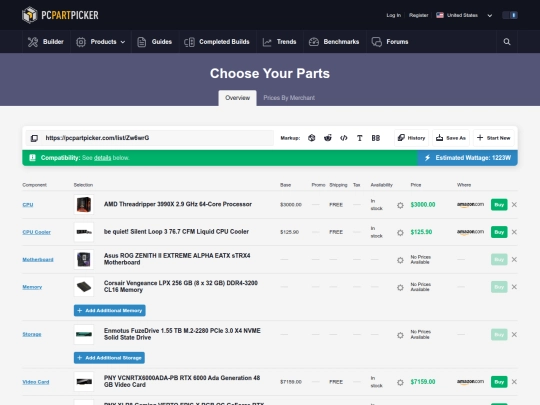Select the PCPartPicker markup icon
The image size is (540, 405).
click(312, 138)
